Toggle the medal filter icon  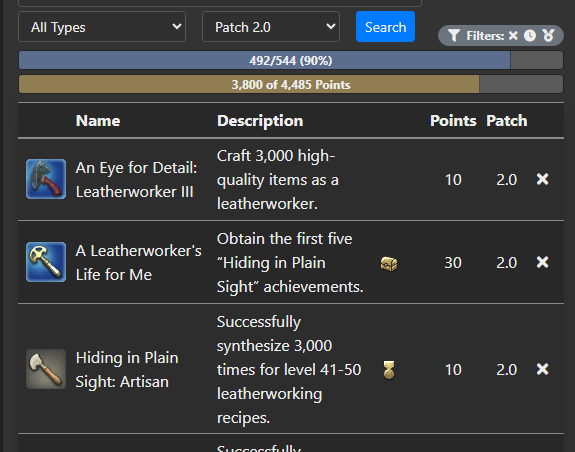549,36
